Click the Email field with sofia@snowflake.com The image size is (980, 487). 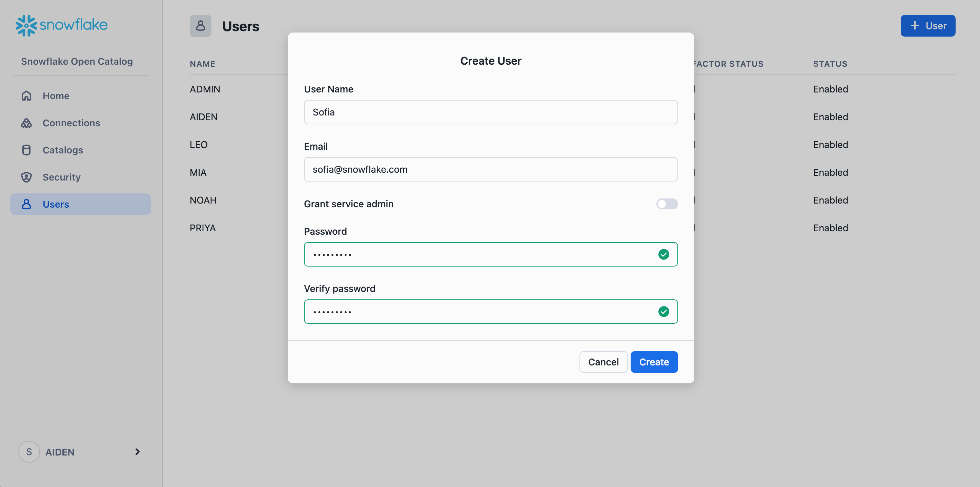[490, 169]
